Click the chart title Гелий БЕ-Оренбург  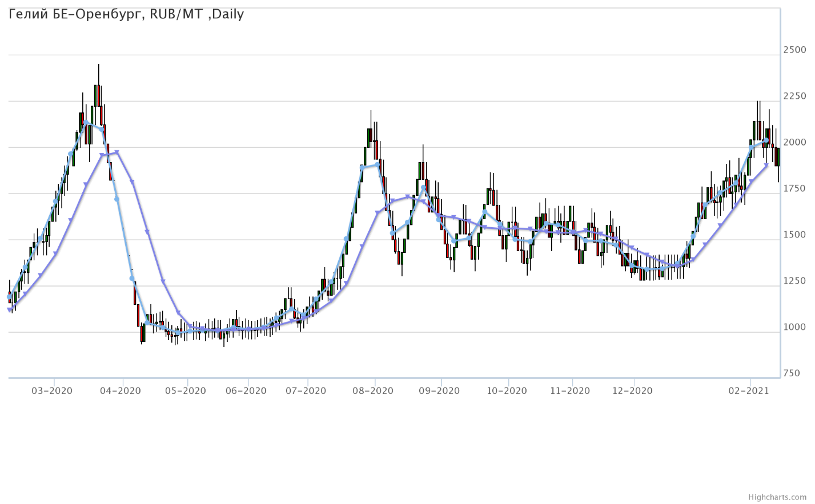(x=126, y=14)
